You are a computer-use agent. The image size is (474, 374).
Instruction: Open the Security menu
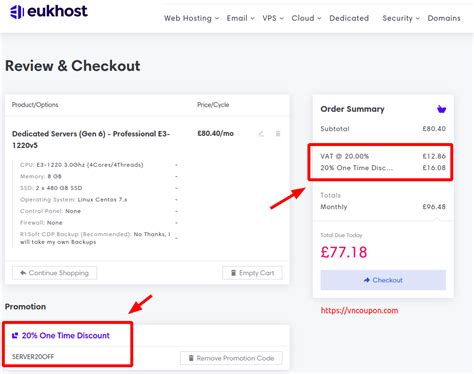click(x=401, y=18)
